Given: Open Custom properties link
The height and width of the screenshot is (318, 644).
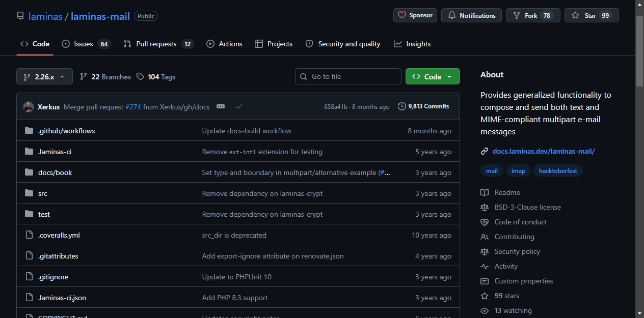Looking at the screenshot, I should tap(517, 281).
